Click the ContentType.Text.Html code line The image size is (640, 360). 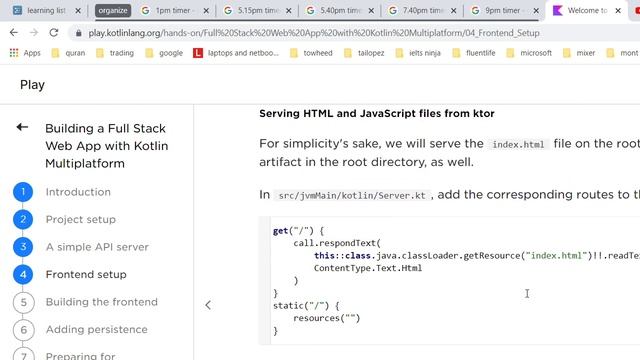point(368,268)
